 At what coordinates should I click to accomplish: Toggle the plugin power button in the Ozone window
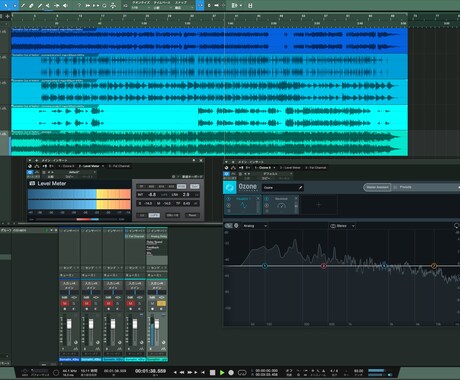[227, 174]
